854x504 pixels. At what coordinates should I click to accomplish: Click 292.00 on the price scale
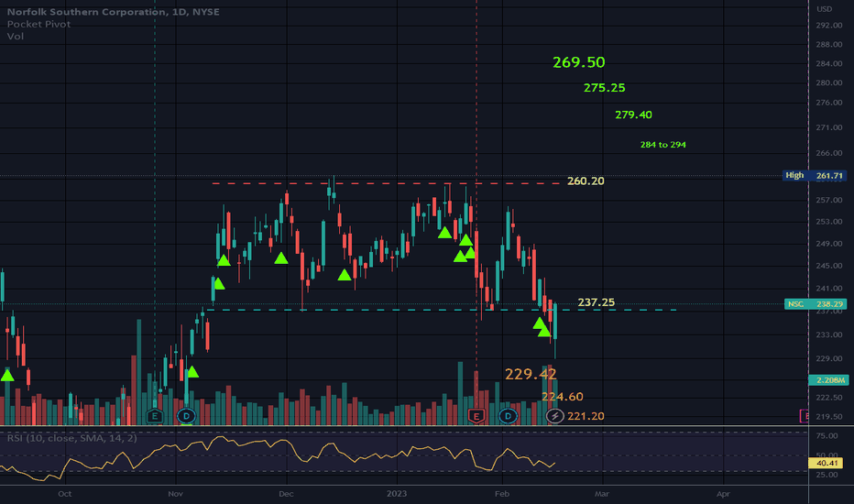point(829,26)
